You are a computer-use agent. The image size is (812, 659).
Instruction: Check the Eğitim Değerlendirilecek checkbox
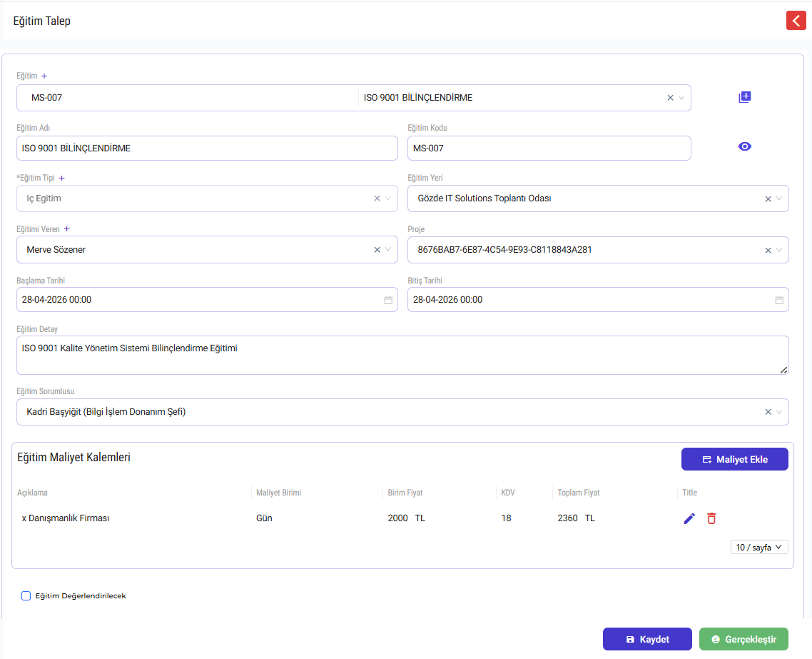[x=26, y=595]
